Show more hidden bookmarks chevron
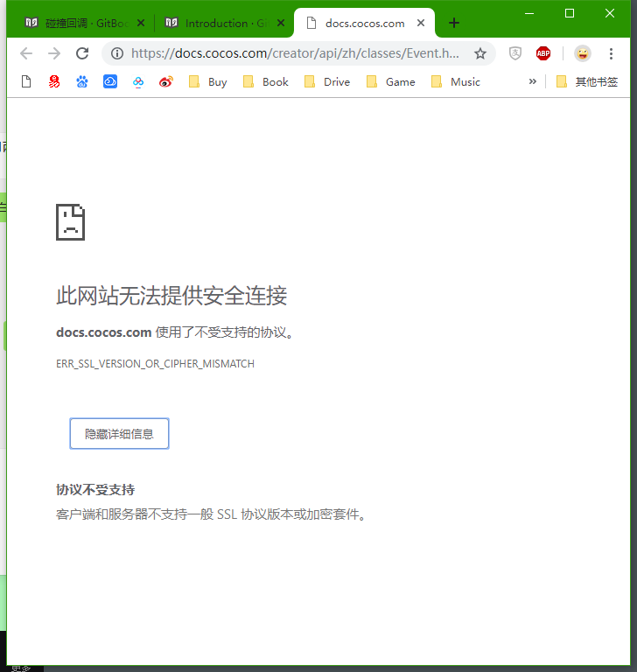Screen dimensions: 637x672 532,81
